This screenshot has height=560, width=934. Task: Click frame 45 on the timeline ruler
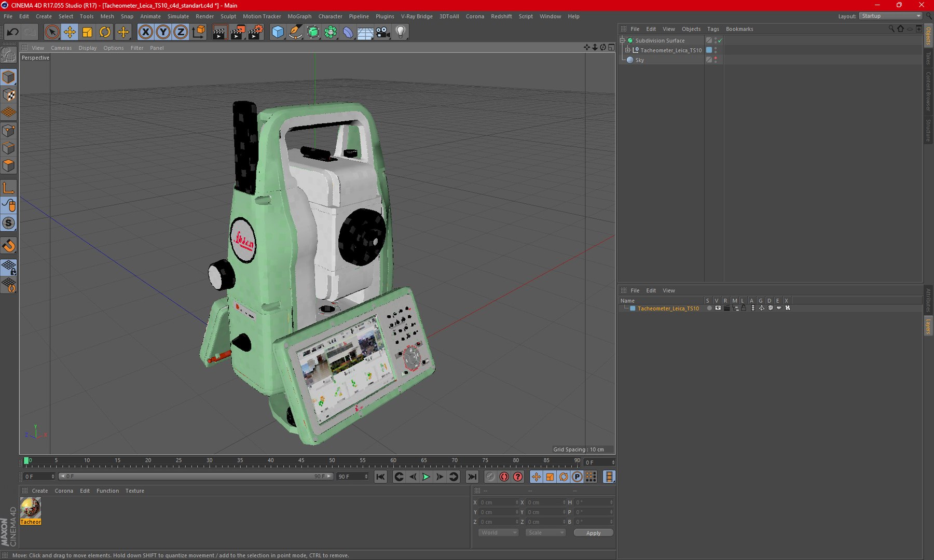(301, 460)
